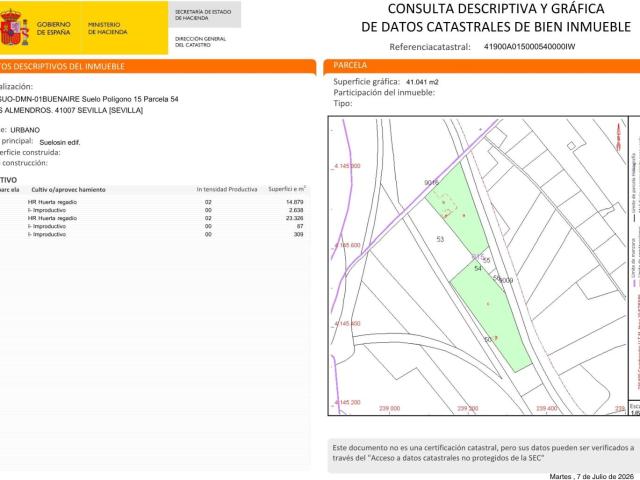Click the X coordinate label 239.000
The image size is (640, 480).
pyautogui.click(x=389, y=408)
